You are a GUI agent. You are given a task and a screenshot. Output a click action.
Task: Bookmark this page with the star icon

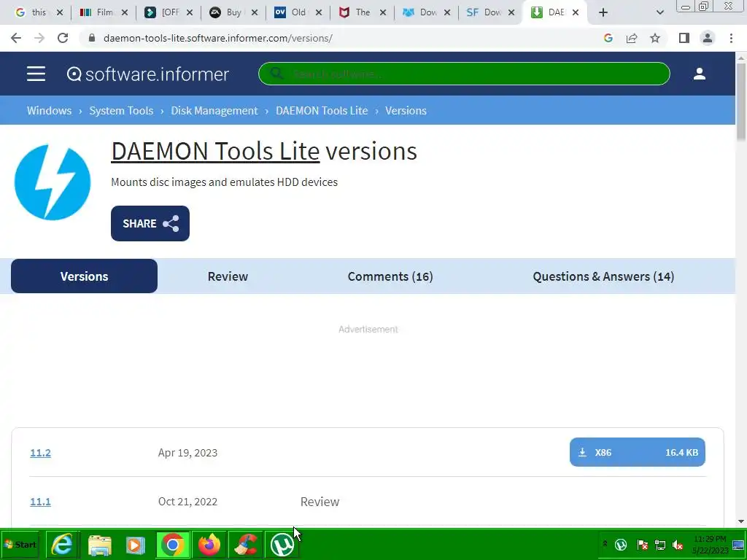click(x=655, y=38)
